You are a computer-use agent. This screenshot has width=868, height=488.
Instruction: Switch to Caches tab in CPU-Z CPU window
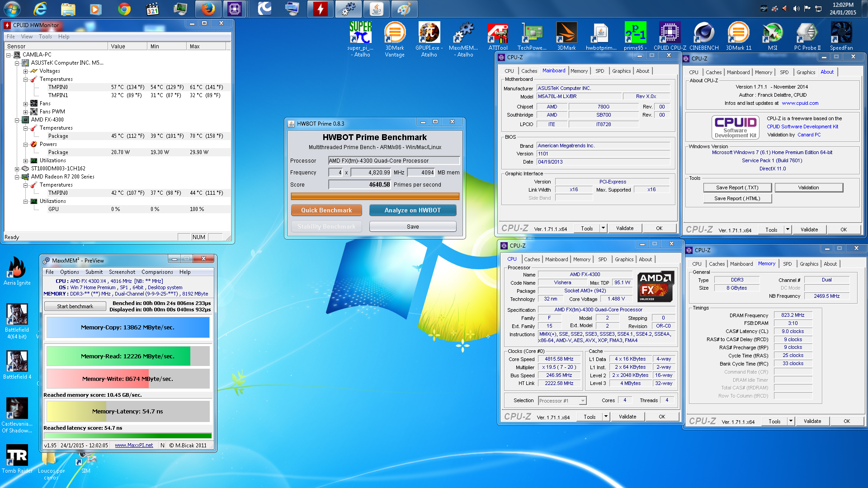coord(532,259)
